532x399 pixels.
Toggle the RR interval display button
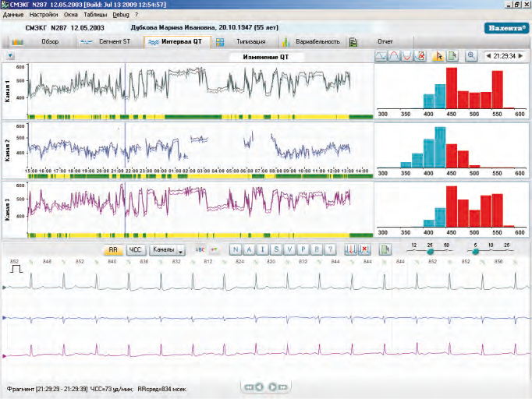[113, 250]
